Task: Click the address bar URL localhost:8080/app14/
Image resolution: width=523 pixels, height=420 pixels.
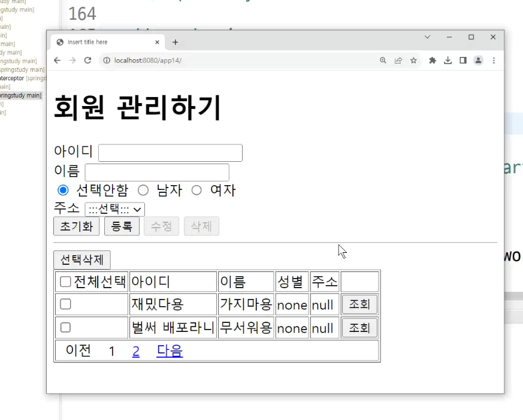Action: pos(148,61)
